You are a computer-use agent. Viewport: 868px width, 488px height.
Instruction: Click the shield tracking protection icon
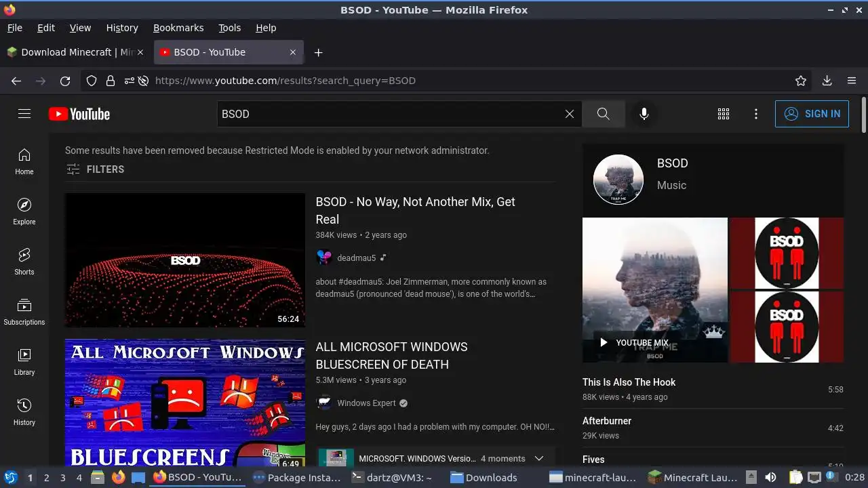click(x=92, y=81)
